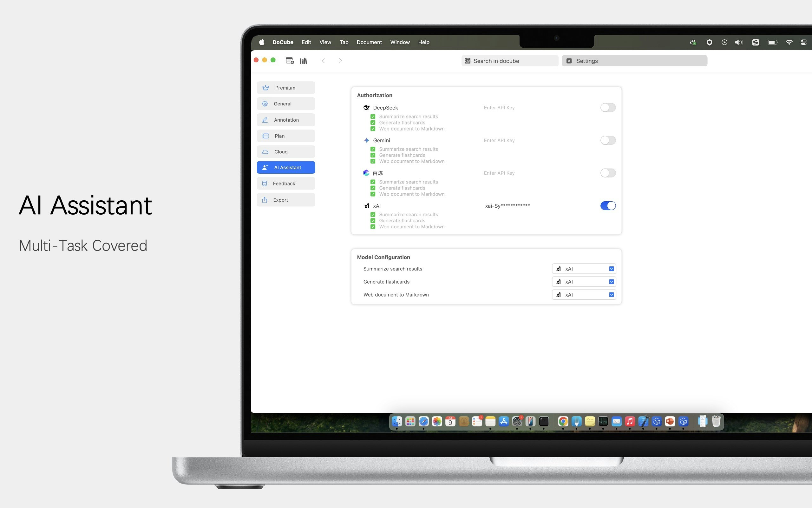812x508 pixels.
Task: Click the new tab toolbar icon
Action: tap(290, 61)
